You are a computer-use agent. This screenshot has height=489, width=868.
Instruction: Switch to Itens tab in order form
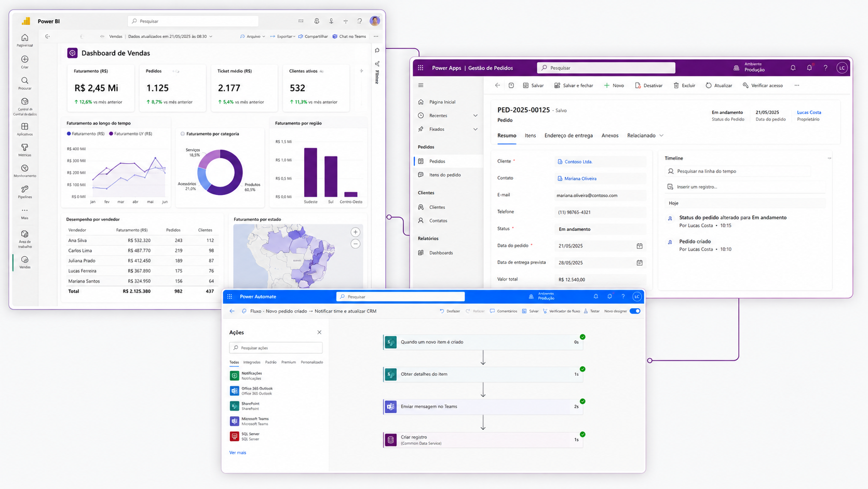pyautogui.click(x=530, y=136)
